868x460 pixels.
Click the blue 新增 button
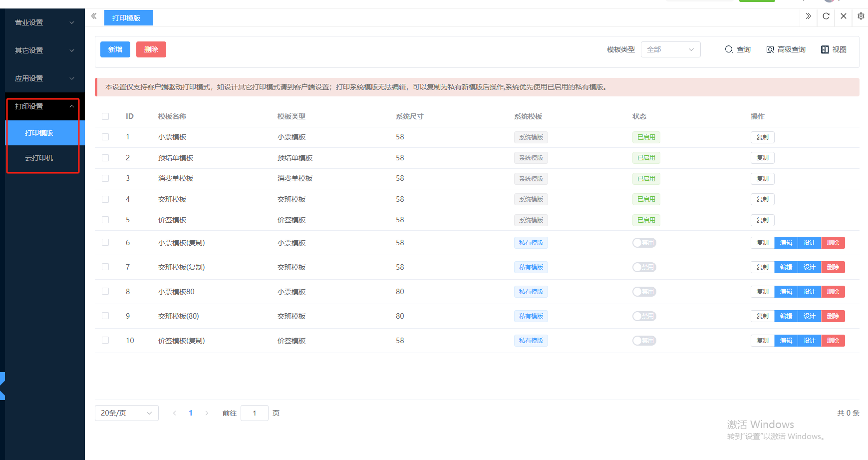pyautogui.click(x=115, y=49)
